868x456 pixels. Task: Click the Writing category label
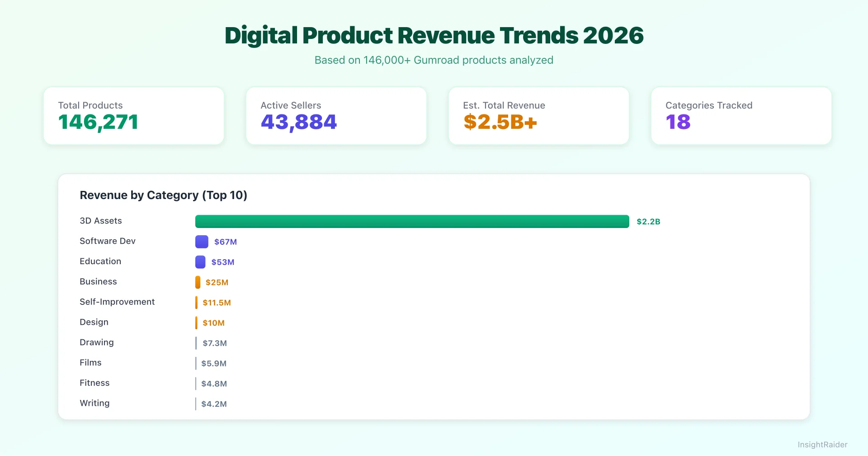coord(94,403)
